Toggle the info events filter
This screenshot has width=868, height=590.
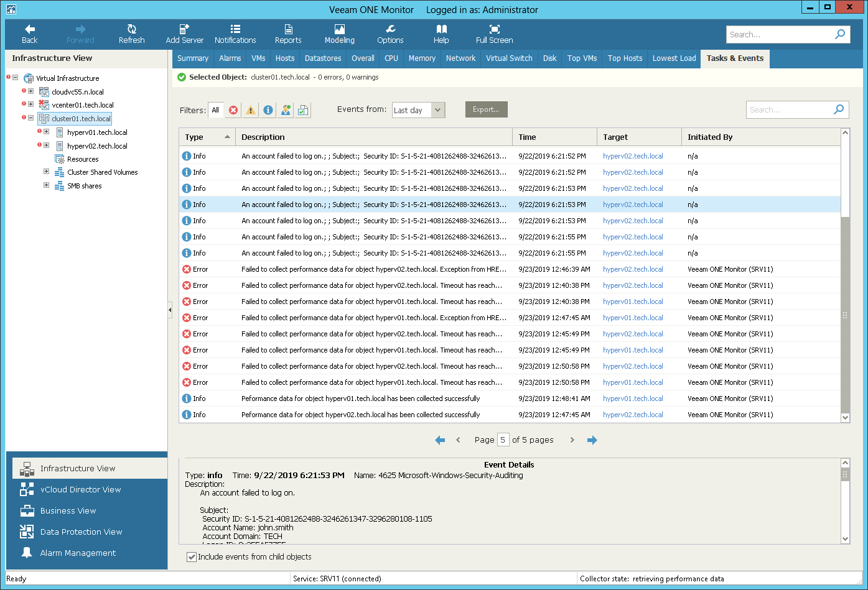click(268, 110)
